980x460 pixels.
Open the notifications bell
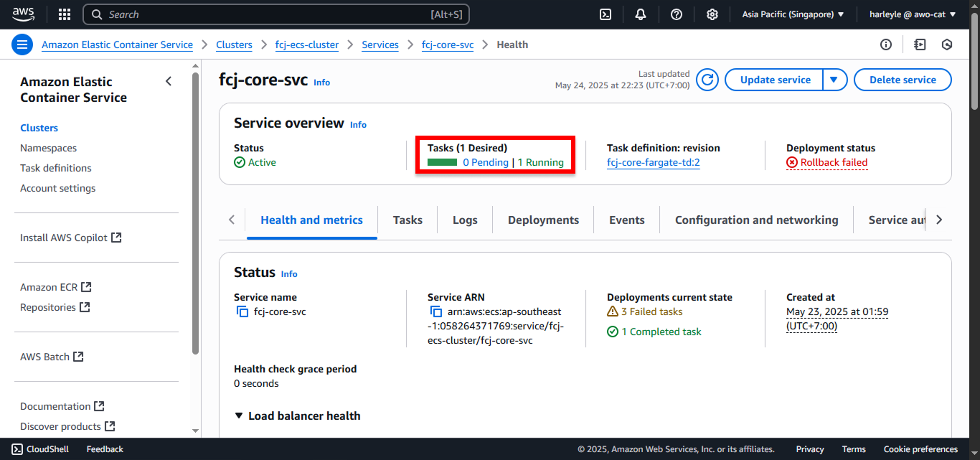[x=641, y=14]
